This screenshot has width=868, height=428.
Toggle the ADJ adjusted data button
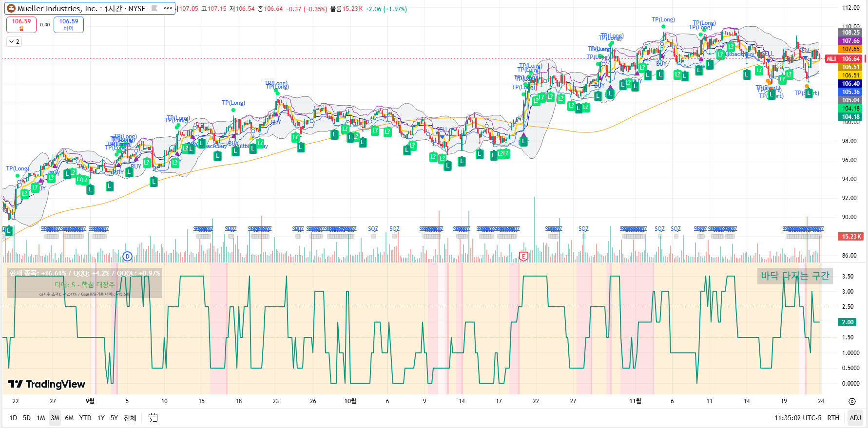coord(855,418)
